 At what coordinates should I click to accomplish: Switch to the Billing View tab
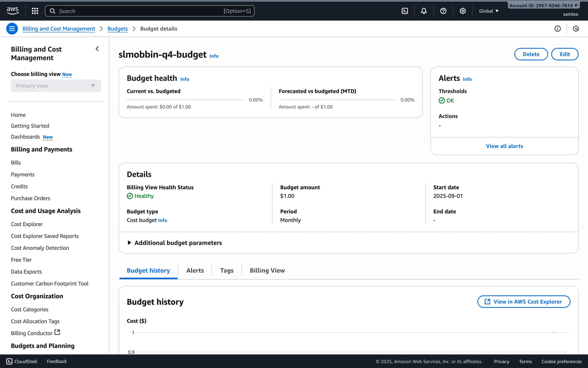(x=267, y=270)
